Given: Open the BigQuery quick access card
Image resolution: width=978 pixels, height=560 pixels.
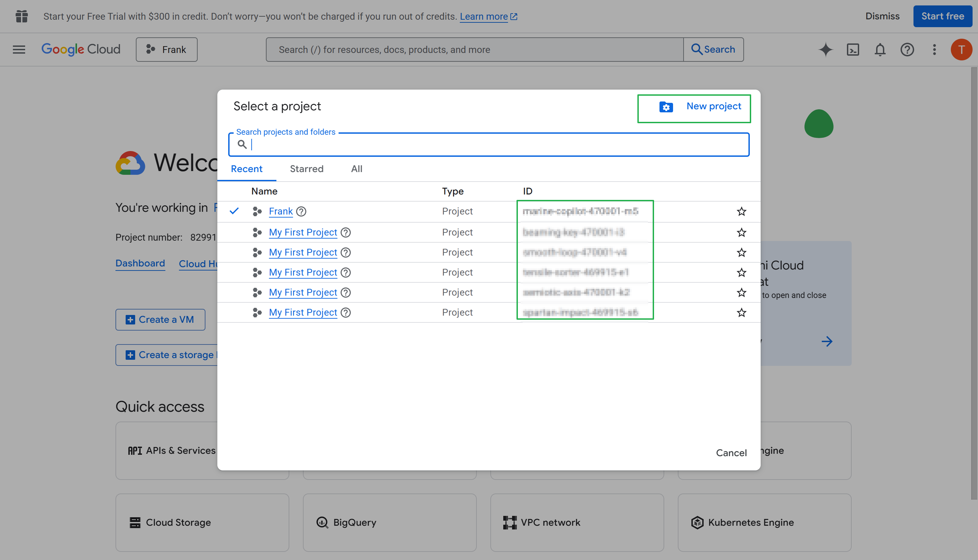Looking at the screenshot, I should [390, 522].
